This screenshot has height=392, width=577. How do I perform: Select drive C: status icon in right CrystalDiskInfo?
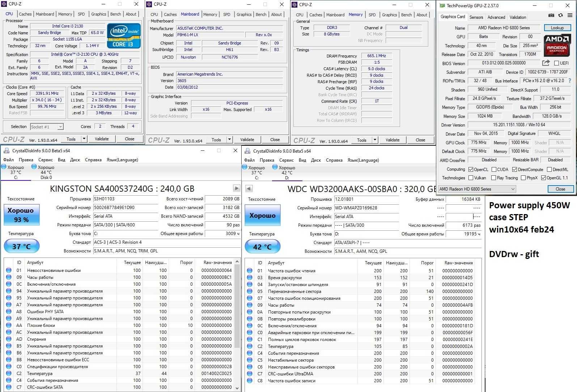pos(245,167)
